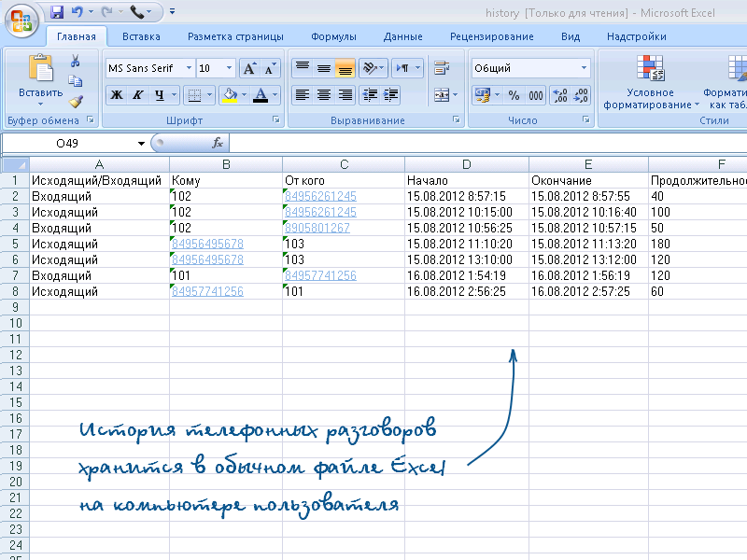Decrease the cell indent

click(370, 95)
